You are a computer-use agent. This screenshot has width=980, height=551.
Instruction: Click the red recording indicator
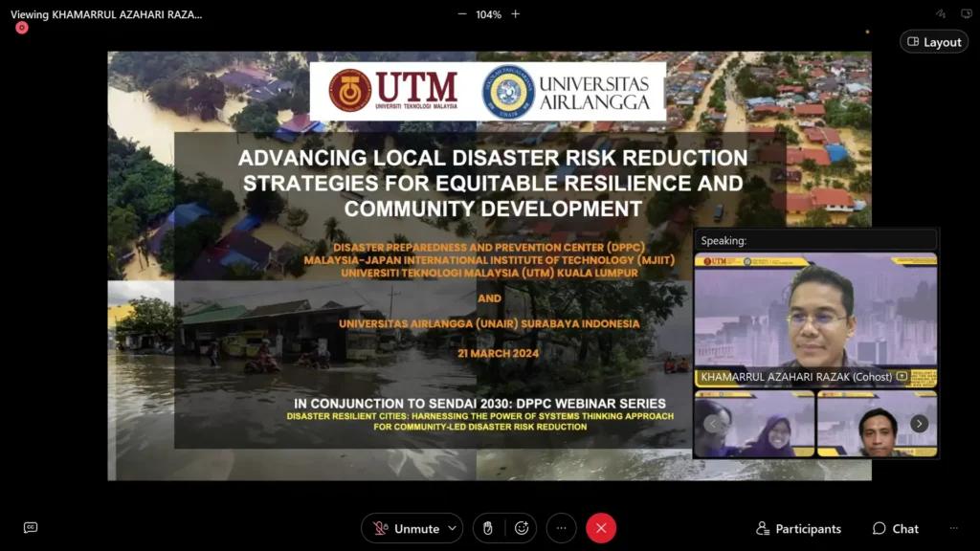coord(22,28)
